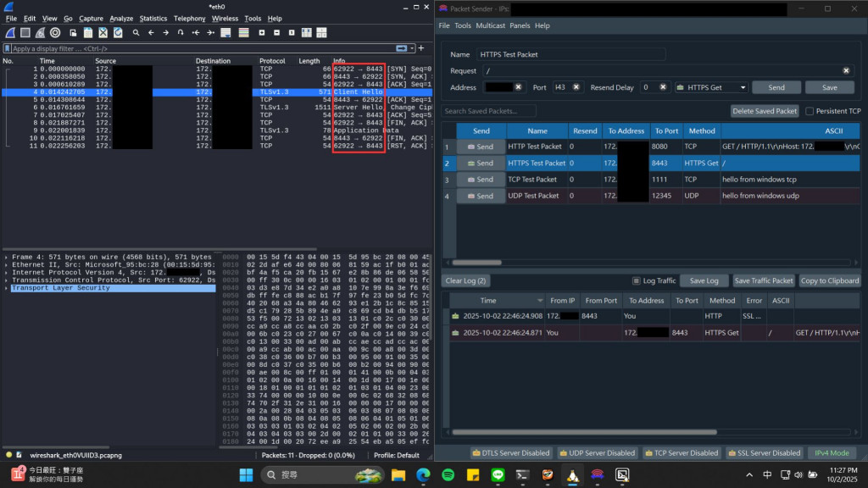Open Wireshark Telephony menu
The image size is (868, 488).
pos(189,19)
